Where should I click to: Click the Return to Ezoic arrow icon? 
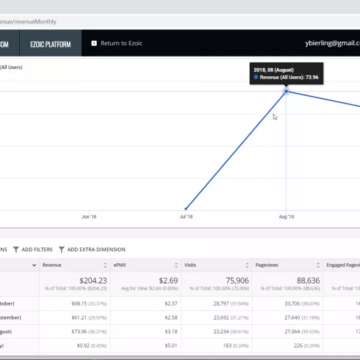tap(94, 43)
